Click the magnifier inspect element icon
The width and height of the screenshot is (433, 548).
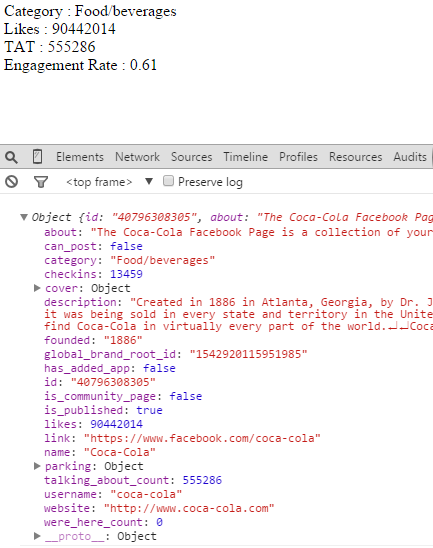11,157
